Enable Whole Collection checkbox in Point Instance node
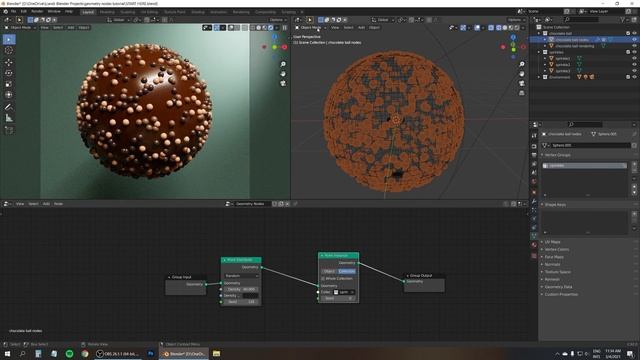 tap(323, 278)
